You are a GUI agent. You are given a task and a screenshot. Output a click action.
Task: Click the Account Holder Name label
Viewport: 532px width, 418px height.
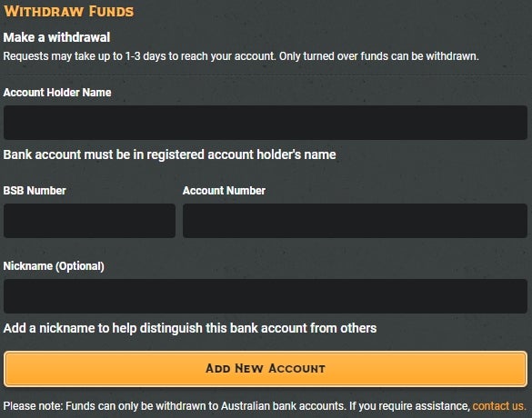[x=57, y=92]
